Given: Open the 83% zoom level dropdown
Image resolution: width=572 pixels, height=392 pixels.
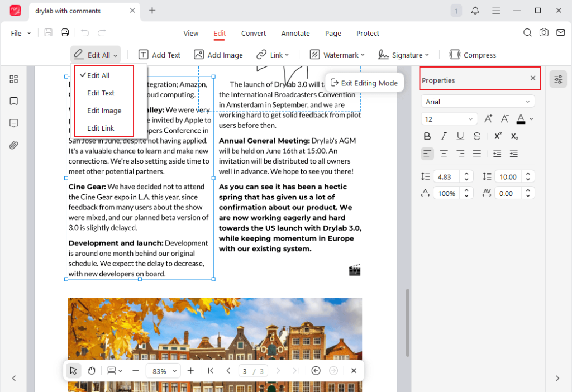Looking at the screenshot, I should coord(163,370).
